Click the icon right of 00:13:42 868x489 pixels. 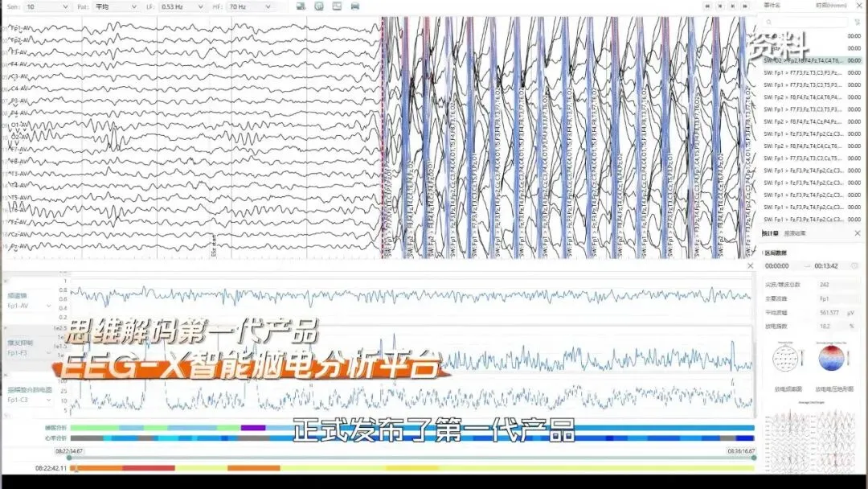coord(854,266)
